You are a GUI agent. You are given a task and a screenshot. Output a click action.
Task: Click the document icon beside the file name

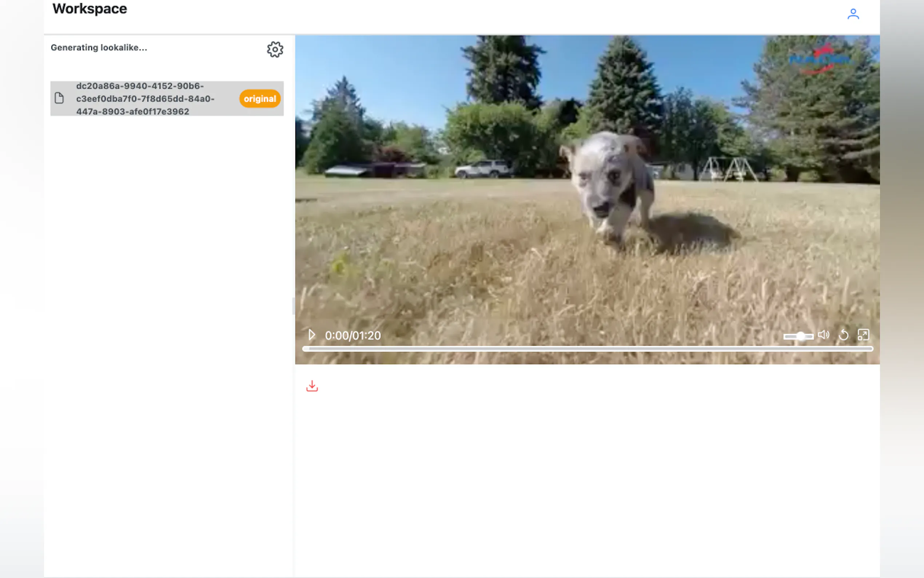coord(59,98)
